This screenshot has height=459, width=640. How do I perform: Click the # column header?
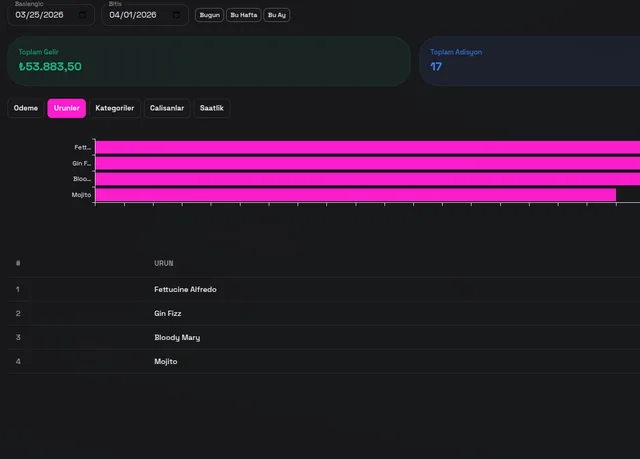[x=18, y=263]
